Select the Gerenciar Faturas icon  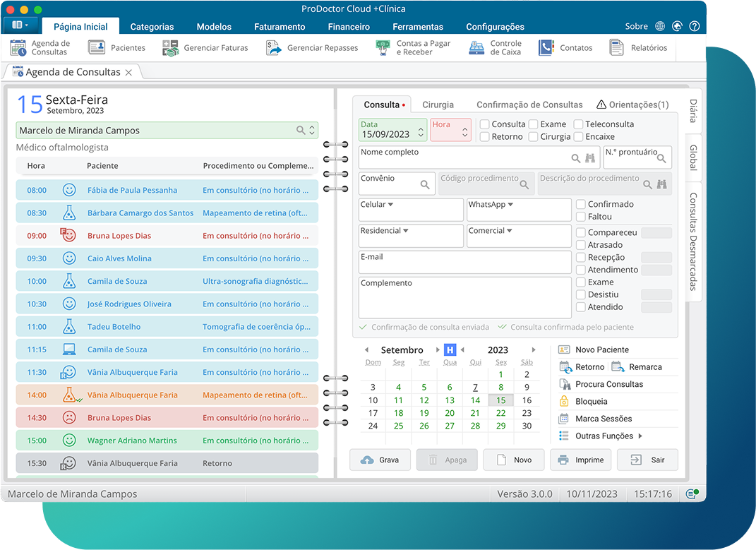point(171,47)
